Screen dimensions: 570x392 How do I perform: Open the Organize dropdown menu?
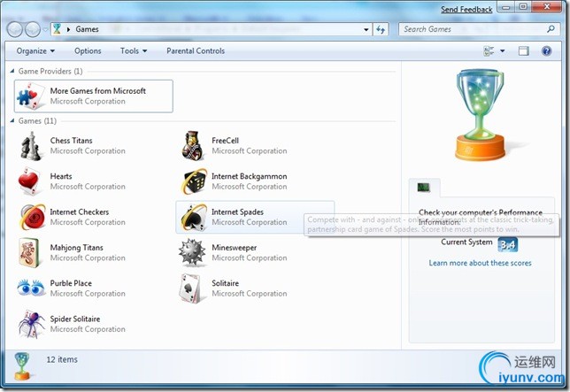pyautogui.click(x=35, y=50)
